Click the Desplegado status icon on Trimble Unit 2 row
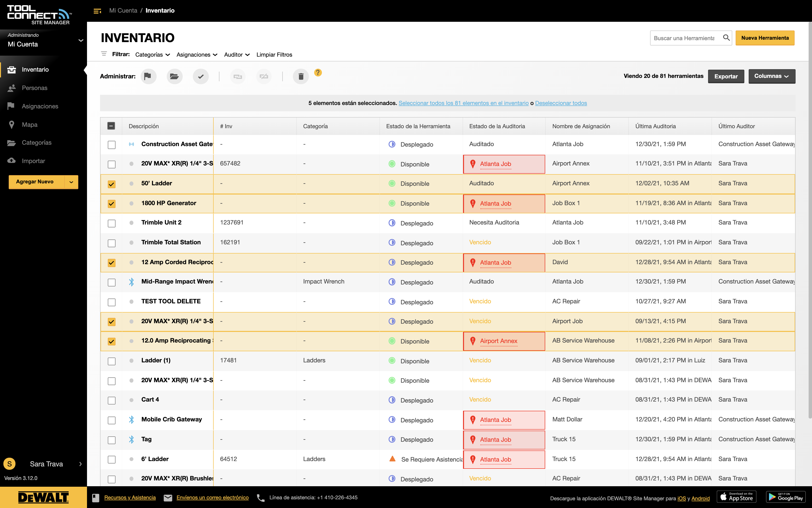812x508 pixels. point(391,223)
